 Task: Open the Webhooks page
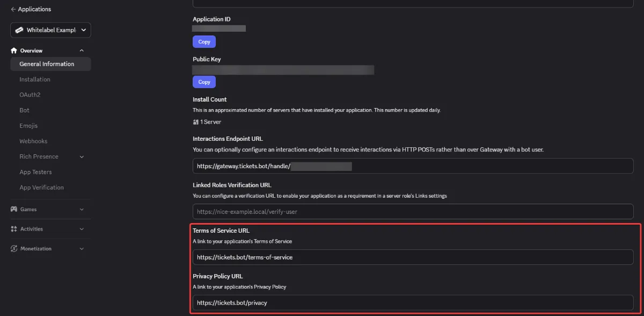(33, 141)
